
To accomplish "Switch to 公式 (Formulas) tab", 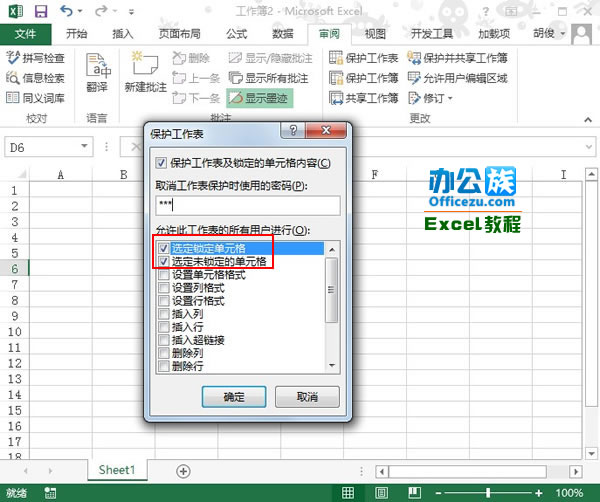I will [236, 34].
